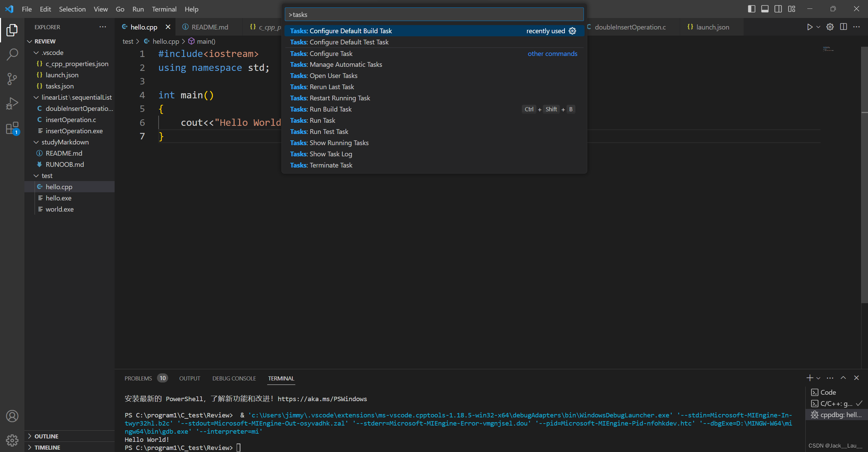Select Tasks: Show Task Log command
This screenshot has height=452, width=868.
(434, 154)
